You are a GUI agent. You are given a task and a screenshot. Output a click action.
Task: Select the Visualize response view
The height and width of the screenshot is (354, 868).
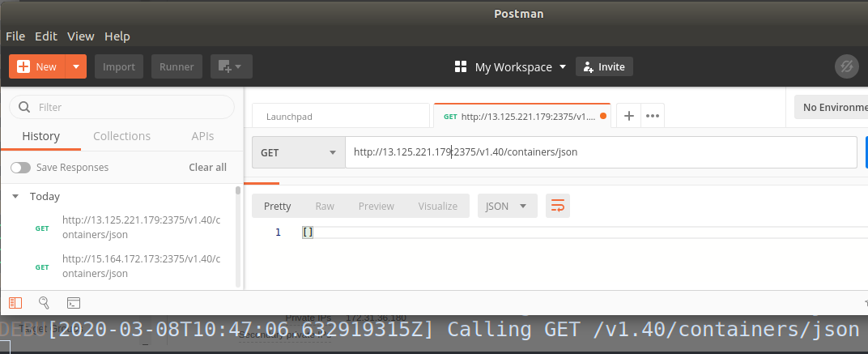point(438,206)
